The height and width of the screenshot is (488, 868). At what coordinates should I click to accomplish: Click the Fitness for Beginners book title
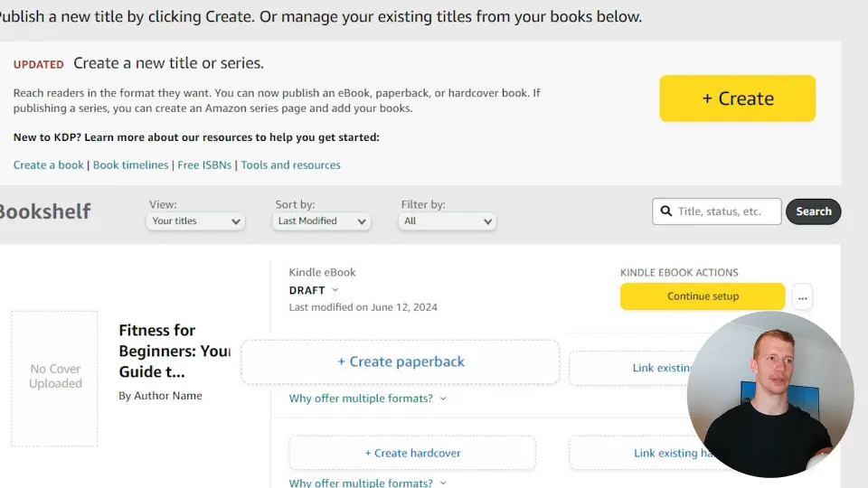pos(175,351)
